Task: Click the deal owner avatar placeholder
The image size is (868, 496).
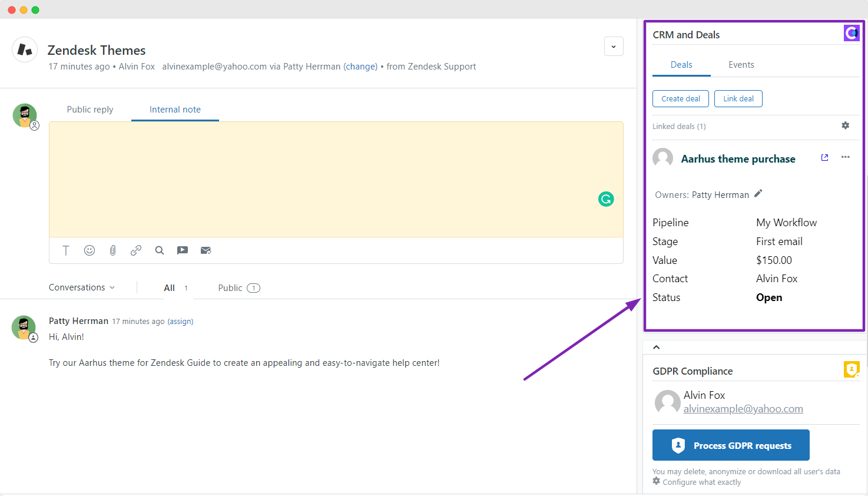Action: (663, 158)
